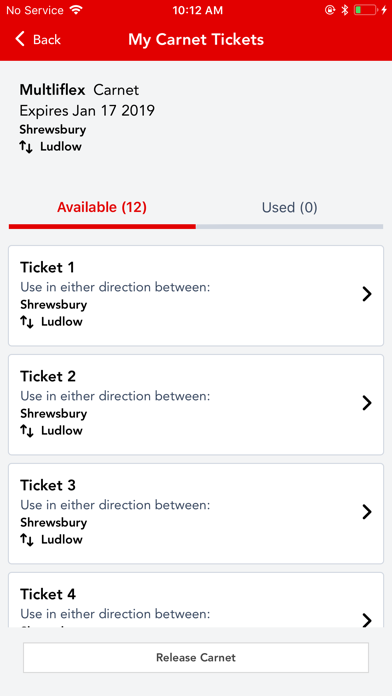
Task: Select the Ticket 1 card title
Action: tap(48, 268)
